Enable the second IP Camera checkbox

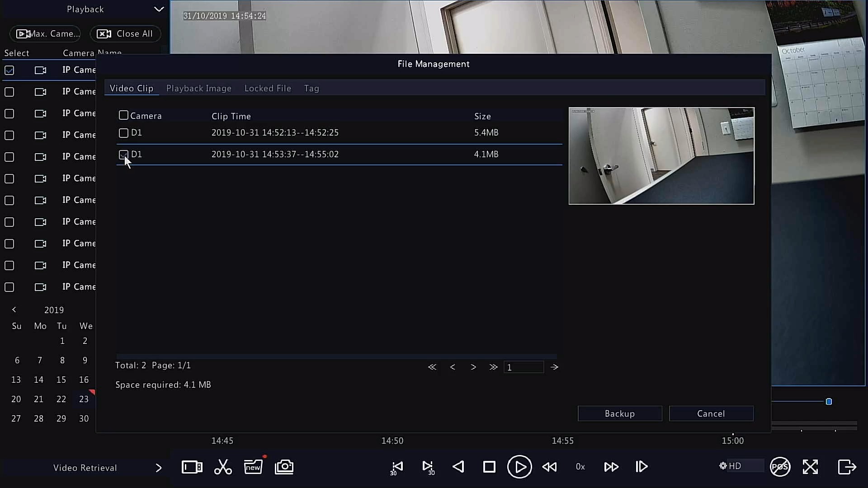[9, 92]
